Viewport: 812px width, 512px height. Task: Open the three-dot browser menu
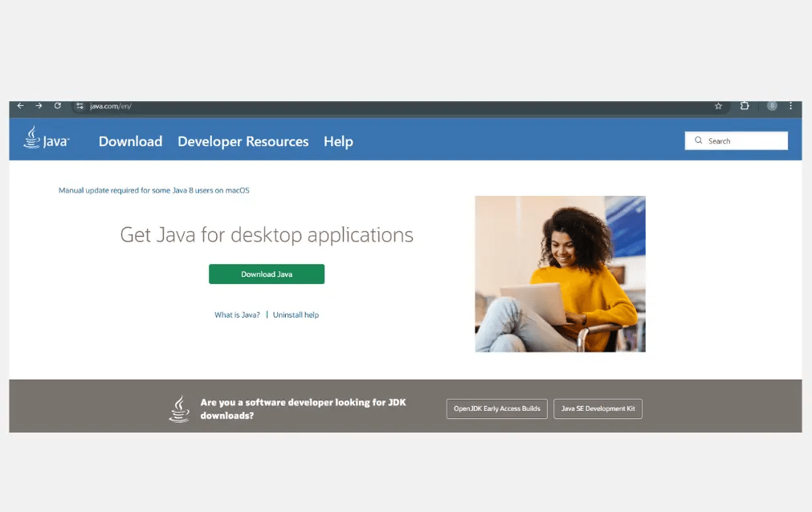pos(790,105)
